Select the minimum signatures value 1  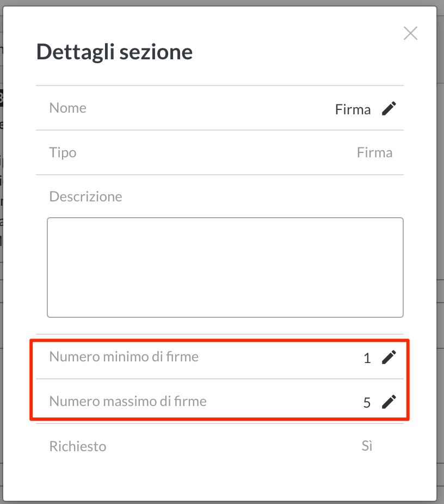click(367, 358)
